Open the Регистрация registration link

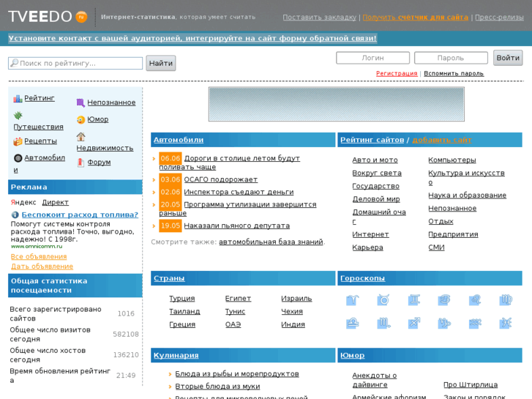click(x=397, y=74)
